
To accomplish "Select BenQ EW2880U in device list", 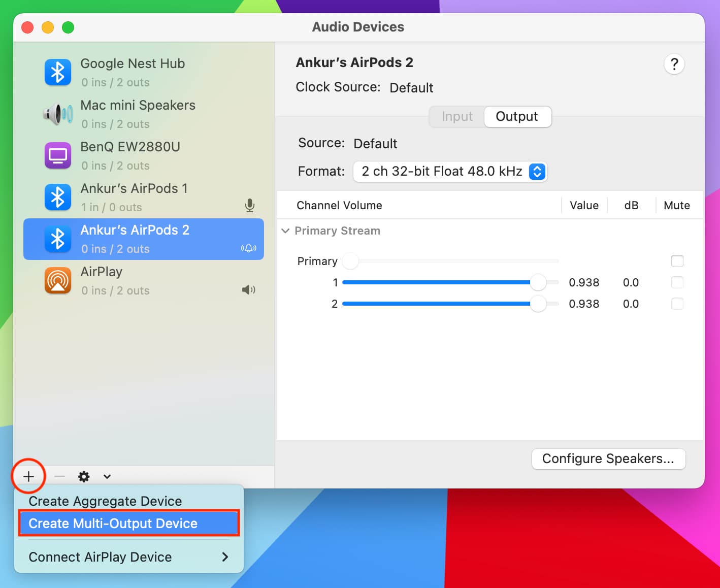I will coord(144,156).
